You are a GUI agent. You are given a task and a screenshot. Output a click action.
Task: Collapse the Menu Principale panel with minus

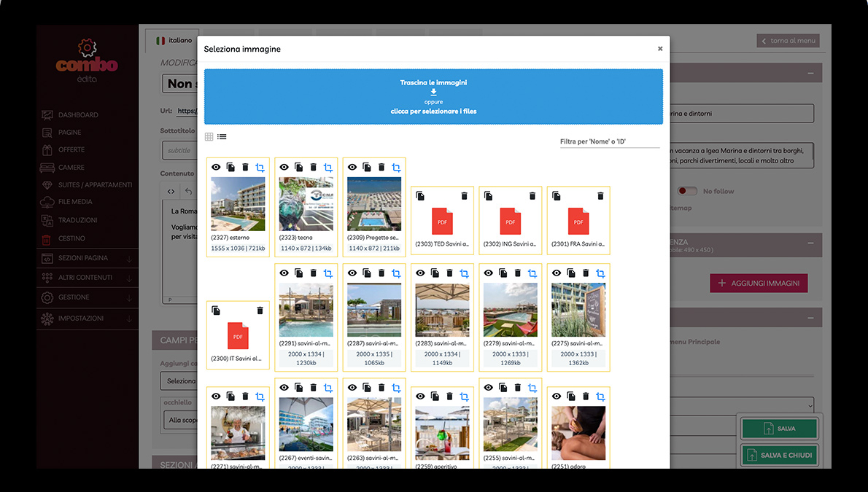tap(810, 318)
